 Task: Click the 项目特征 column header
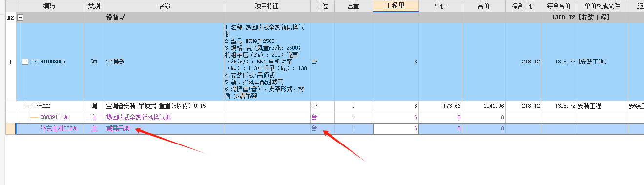coord(267,6)
